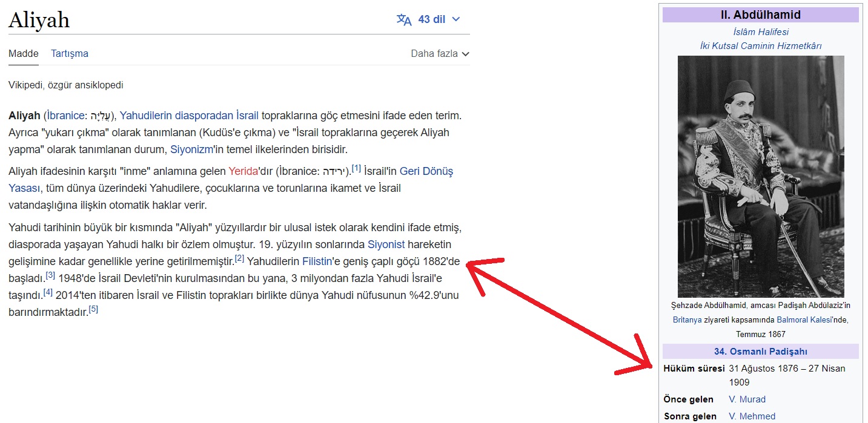Viewport: 868px width, 423px height.
Task: Jump to footnote reference 2
Action: click(x=239, y=258)
